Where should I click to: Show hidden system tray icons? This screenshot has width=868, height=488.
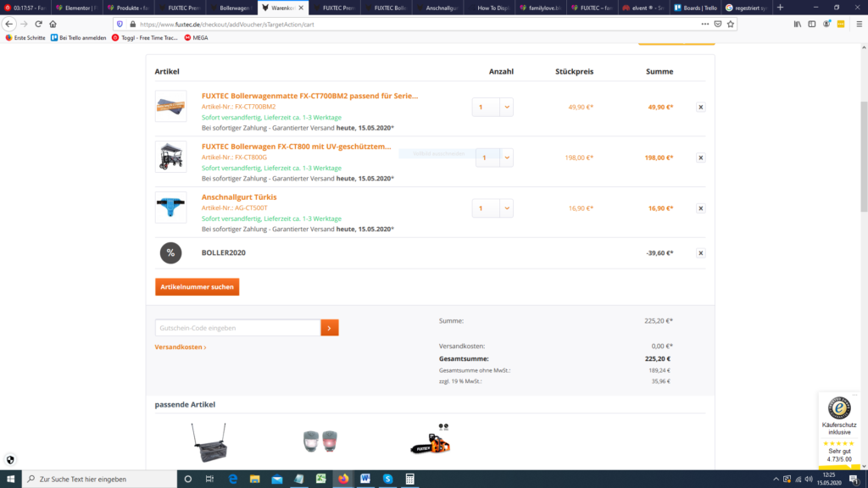(776, 480)
